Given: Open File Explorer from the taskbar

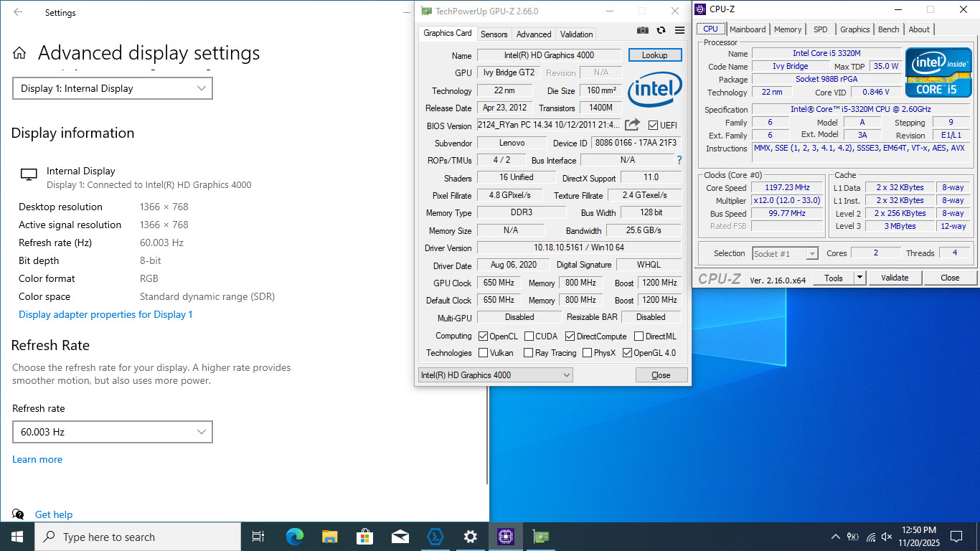Looking at the screenshot, I should 329,537.
